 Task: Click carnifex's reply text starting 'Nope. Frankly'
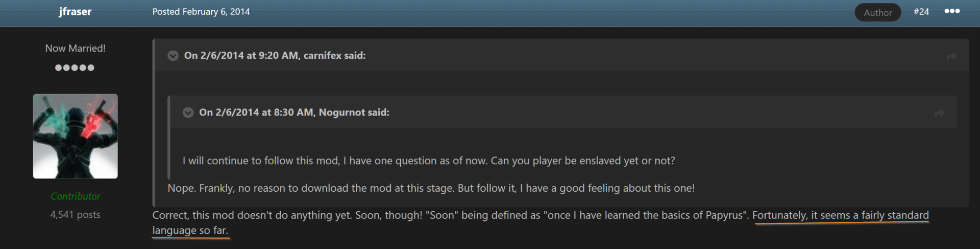431,188
